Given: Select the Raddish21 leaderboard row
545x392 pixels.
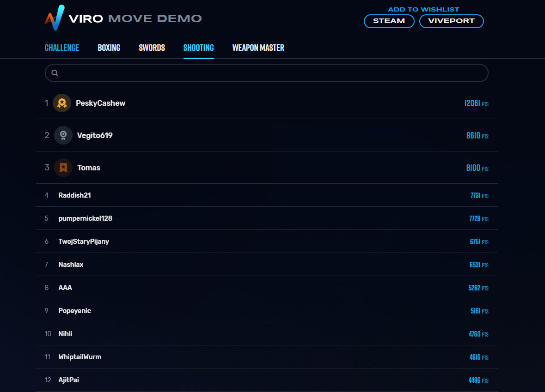Looking at the screenshot, I should pyautogui.click(x=267, y=195).
